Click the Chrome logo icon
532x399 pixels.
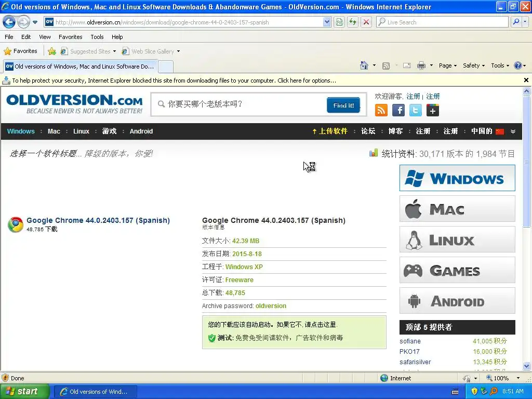[x=16, y=224]
